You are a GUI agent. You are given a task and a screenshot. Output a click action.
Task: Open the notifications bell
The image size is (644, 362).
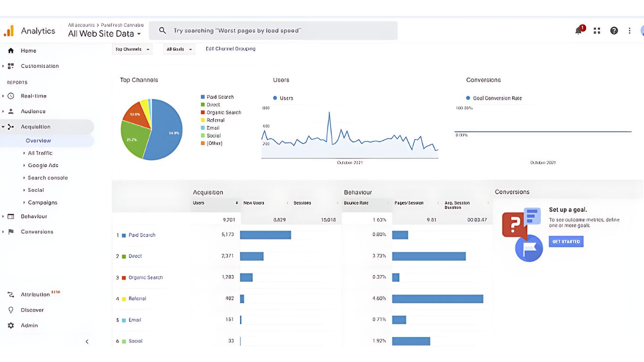578,31
